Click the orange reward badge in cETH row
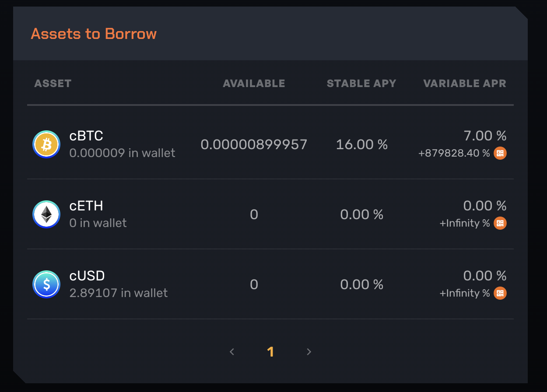This screenshot has height=392, width=547. (500, 223)
